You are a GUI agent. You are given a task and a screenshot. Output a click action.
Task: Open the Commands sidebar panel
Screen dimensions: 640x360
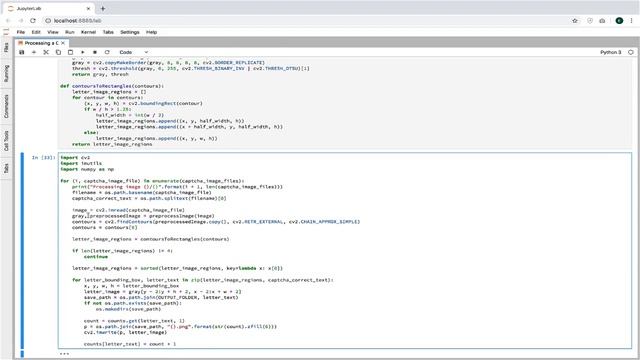[6, 107]
